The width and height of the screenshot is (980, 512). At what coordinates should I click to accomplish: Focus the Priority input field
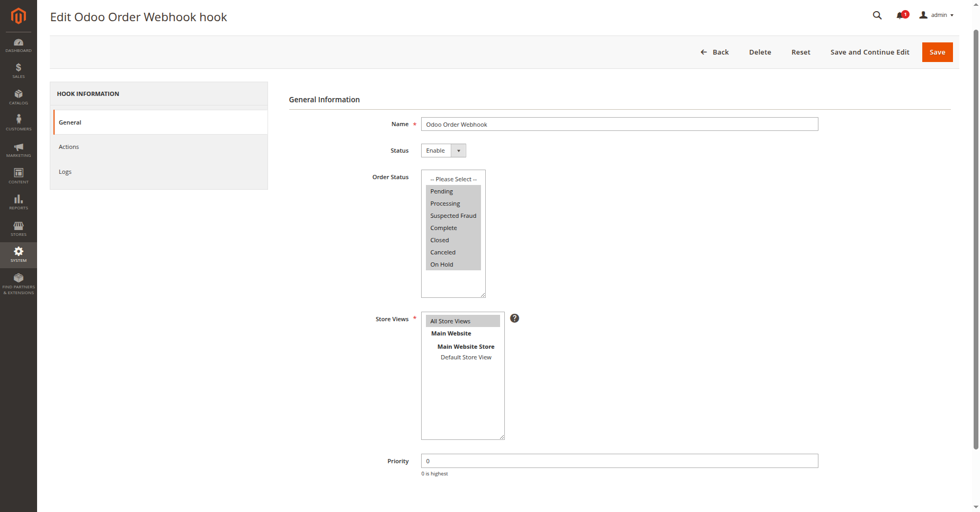coord(619,461)
